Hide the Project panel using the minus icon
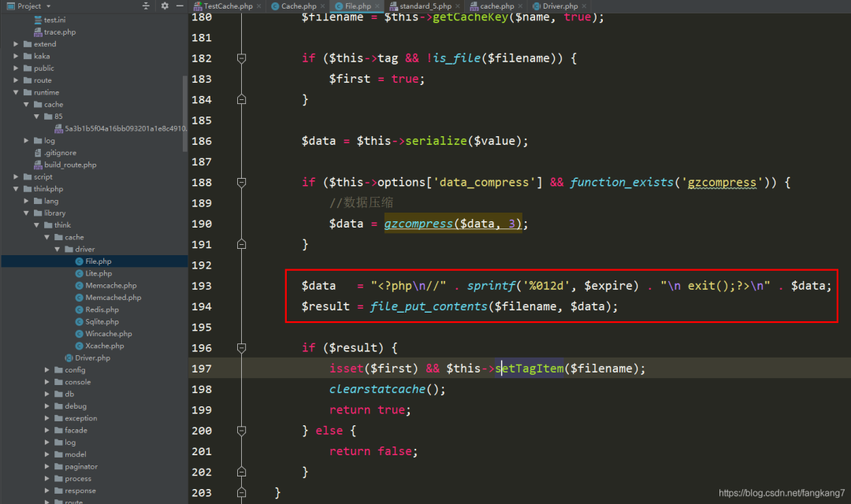 point(180,6)
